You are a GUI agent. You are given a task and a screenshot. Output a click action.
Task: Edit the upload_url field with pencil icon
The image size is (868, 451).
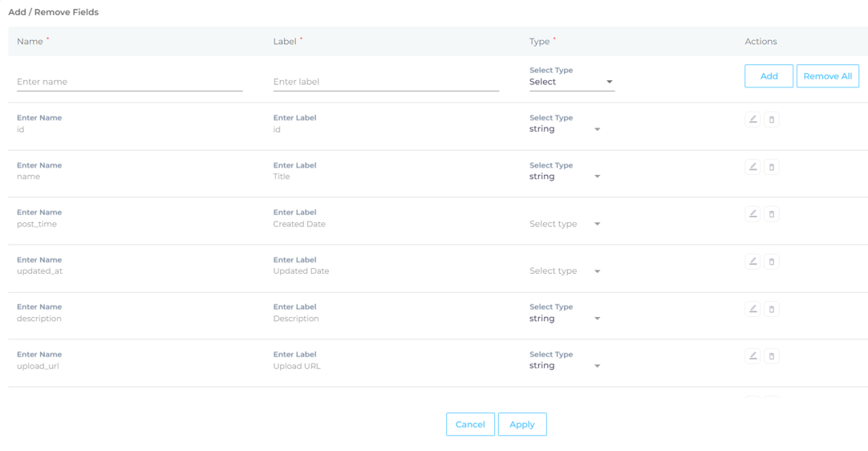tap(752, 356)
